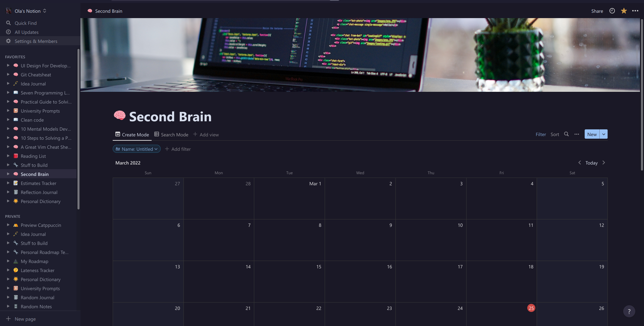Open the database view options ellipsis

point(577,134)
